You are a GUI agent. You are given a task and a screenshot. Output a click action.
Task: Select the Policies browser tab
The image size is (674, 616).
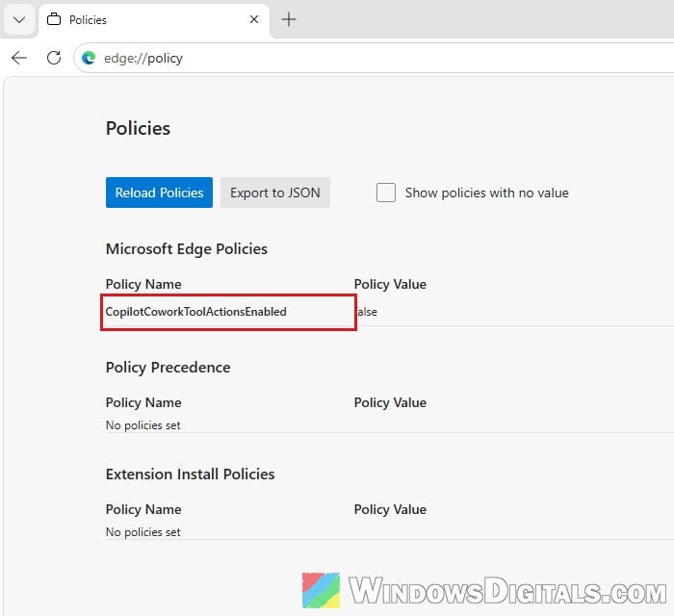click(x=153, y=20)
